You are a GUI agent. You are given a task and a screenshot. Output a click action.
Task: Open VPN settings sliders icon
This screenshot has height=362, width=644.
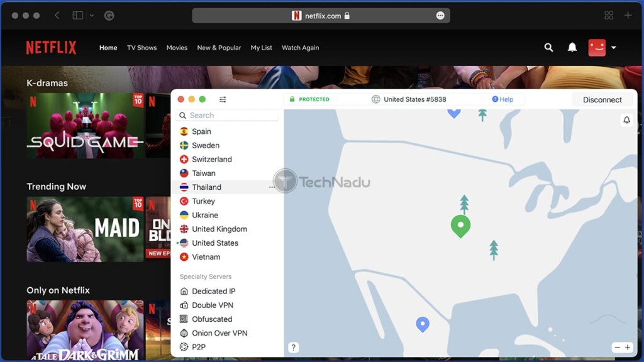(223, 99)
